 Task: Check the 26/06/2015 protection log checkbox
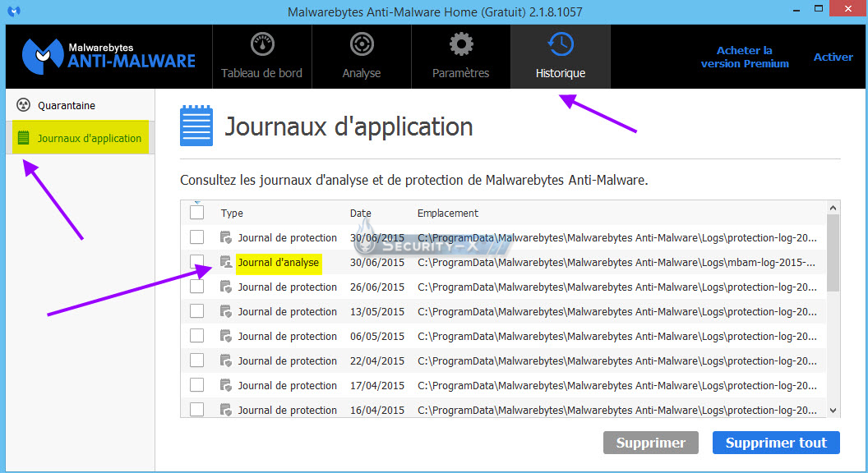tap(196, 286)
